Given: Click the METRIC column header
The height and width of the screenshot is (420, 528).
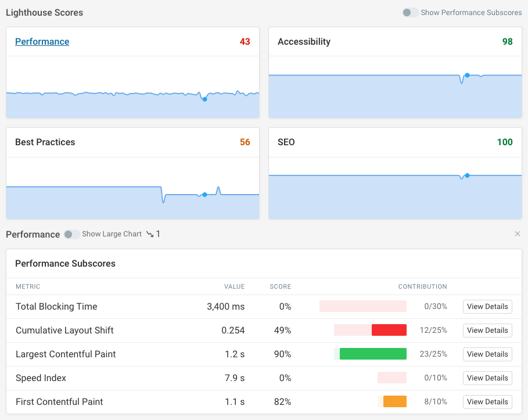Looking at the screenshot, I should click(x=28, y=286).
